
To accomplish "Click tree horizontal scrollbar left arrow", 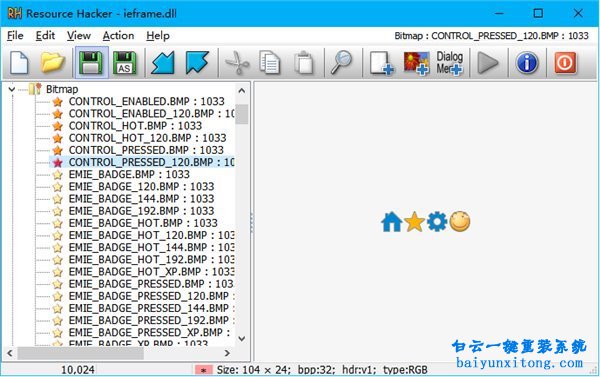I will point(10,353).
